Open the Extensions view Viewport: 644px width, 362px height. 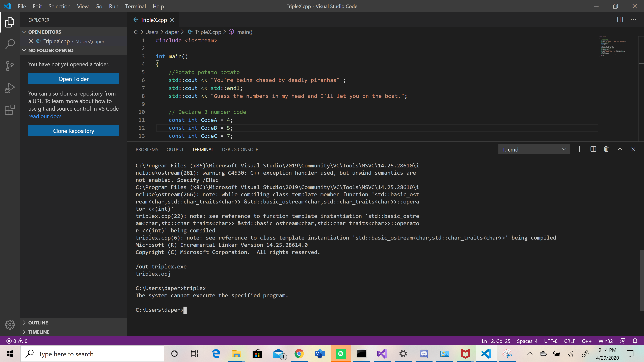(x=10, y=110)
